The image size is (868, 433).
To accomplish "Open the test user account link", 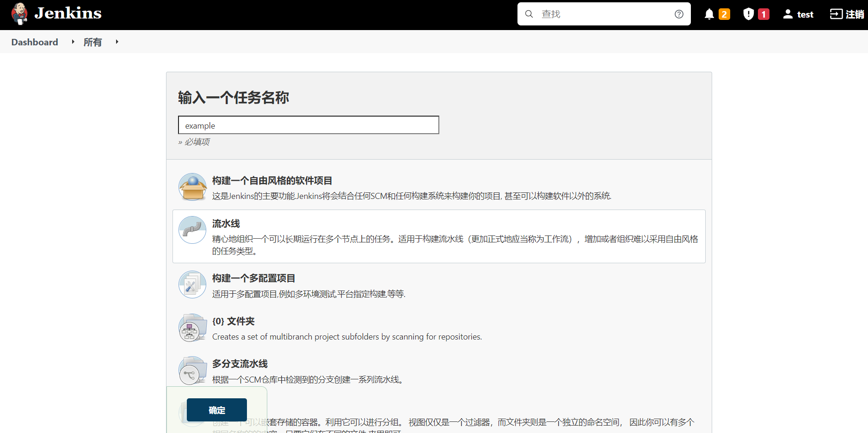I will (x=805, y=14).
